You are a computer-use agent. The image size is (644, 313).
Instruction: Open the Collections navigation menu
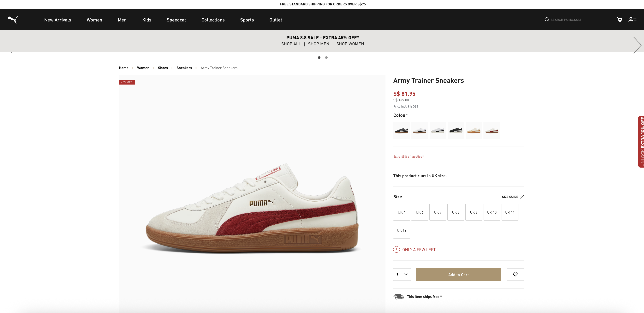point(213,20)
